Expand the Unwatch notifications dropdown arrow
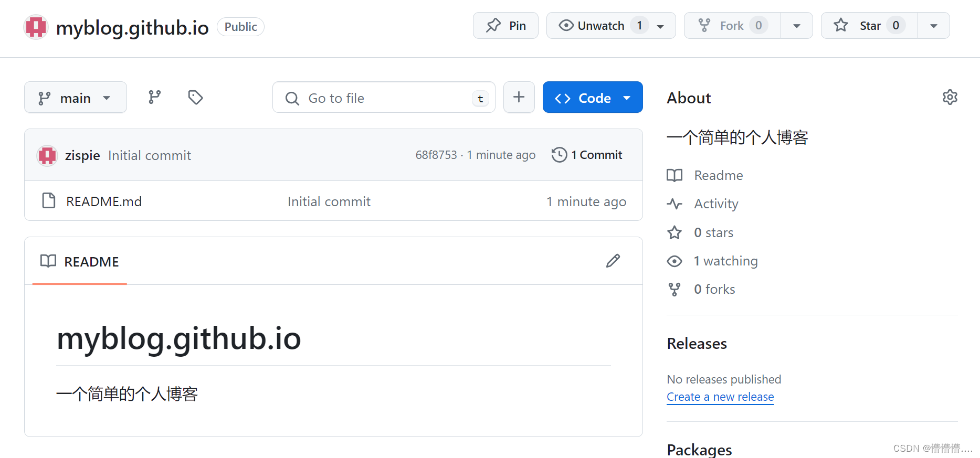Viewport: 980px width, 458px height. tap(660, 26)
